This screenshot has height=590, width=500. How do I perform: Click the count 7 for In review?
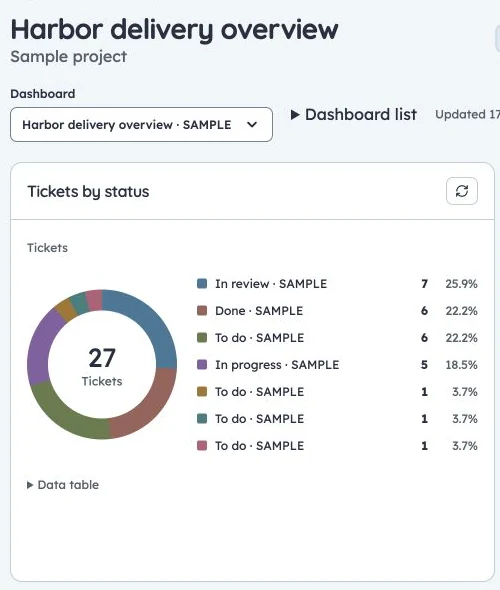coord(424,284)
